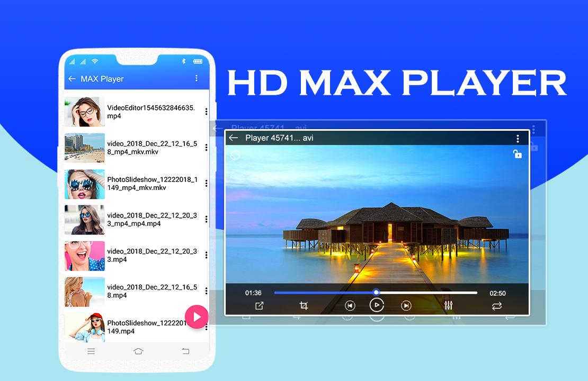Screen dimensions: 588x381
Task: Click the seek bar progress handle
Action: pos(376,293)
